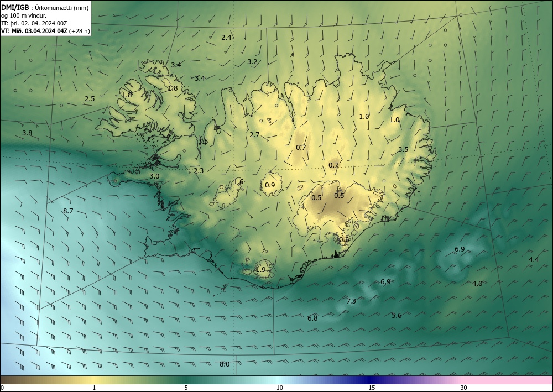Click the 8.0 value near the bottom
Viewport: 553px width, 392px height.
(x=225, y=364)
